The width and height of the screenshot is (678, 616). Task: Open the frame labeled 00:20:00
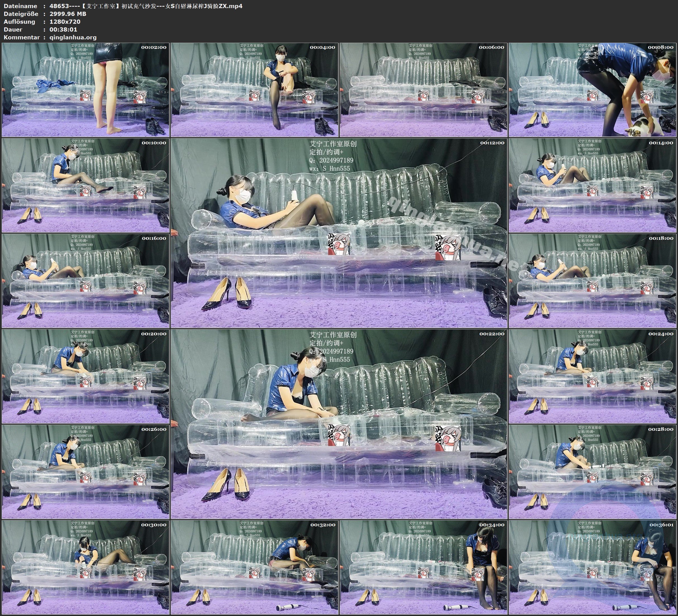click(85, 376)
